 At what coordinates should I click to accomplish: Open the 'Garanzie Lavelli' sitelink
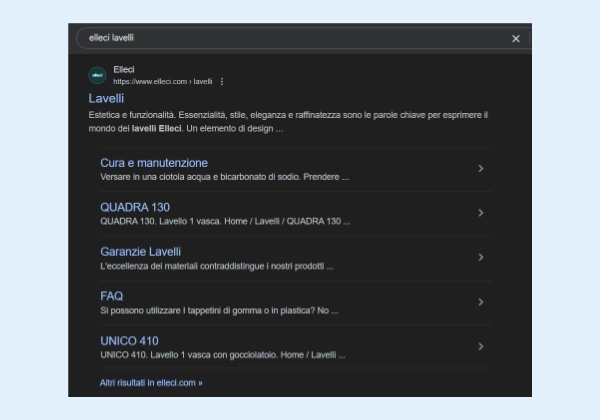pos(140,252)
